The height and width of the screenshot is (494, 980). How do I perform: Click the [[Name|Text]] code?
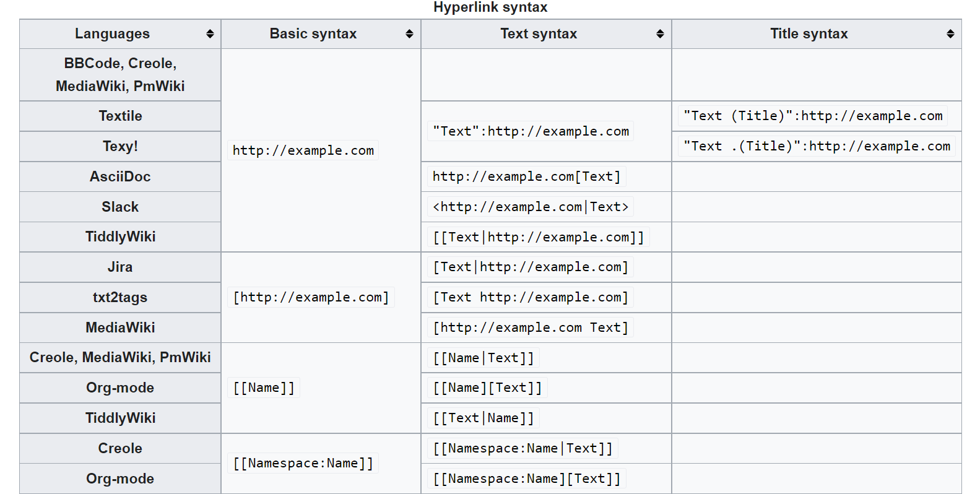483,358
